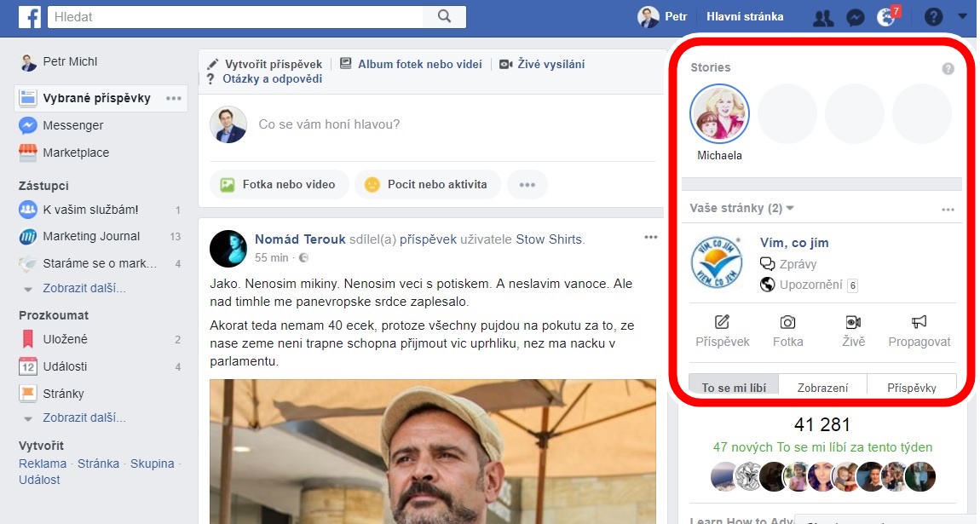
Task: Open the Messenger icon in top bar
Action: [855, 18]
